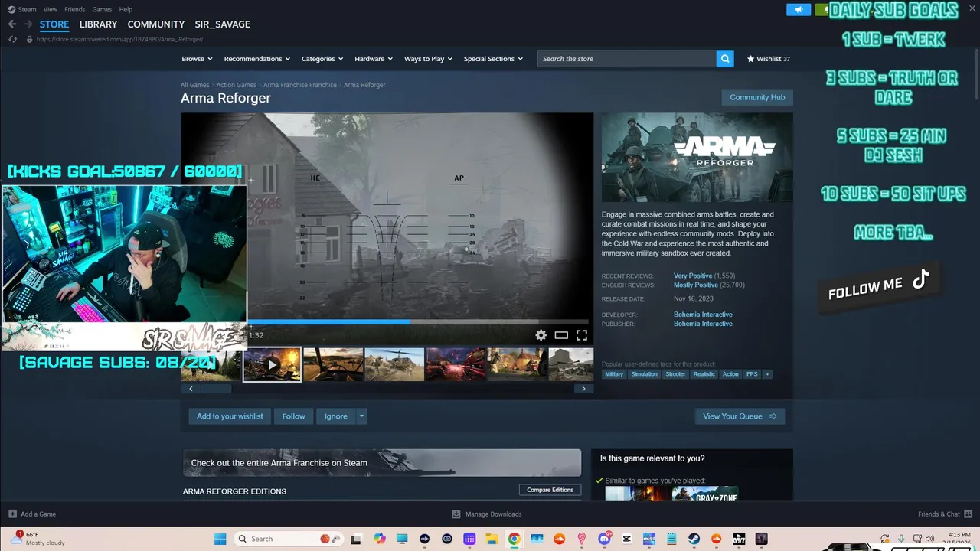This screenshot has height=551, width=980.
Task: Expand the Ways to Play dropdown
Action: click(428, 59)
